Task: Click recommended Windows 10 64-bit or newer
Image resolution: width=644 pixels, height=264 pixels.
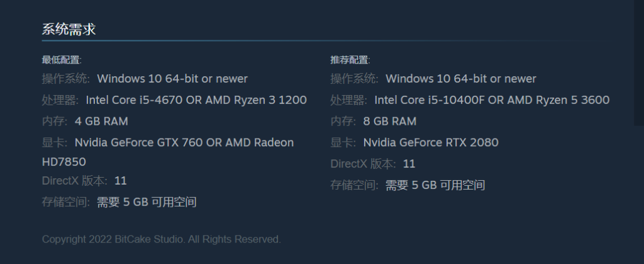Action: click(461, 79)
